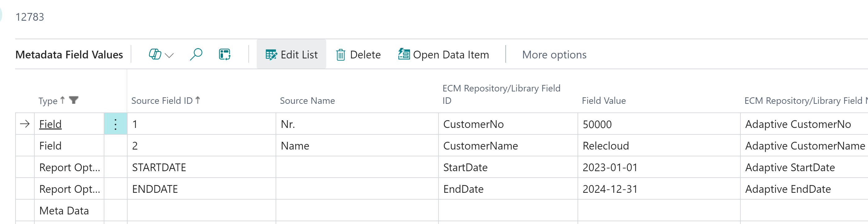Click the Type column filter icon

tap(74, 100)
